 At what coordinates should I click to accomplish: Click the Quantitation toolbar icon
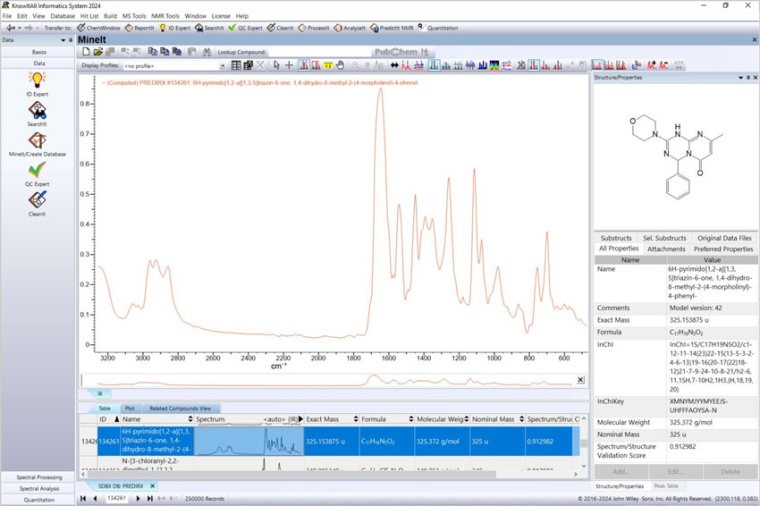(438, 28)
